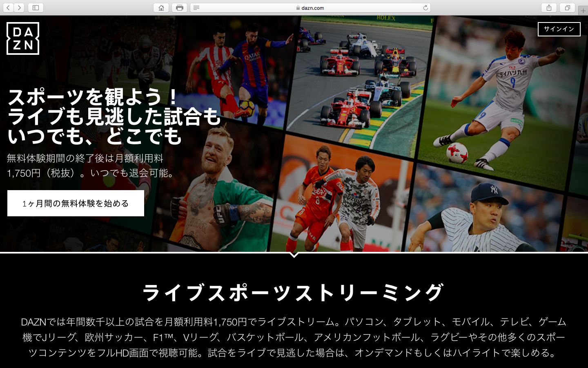Reload the dazn.com page

pos(425,8)
